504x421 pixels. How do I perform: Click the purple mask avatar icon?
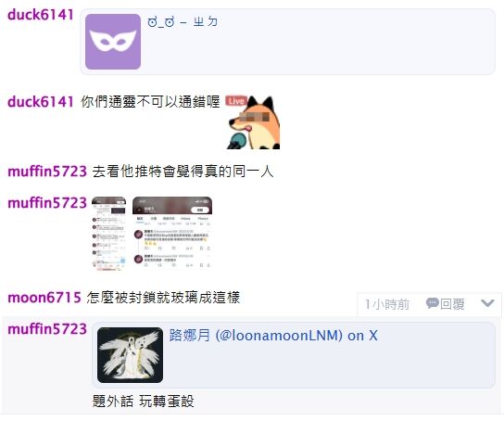coord(113,42)
